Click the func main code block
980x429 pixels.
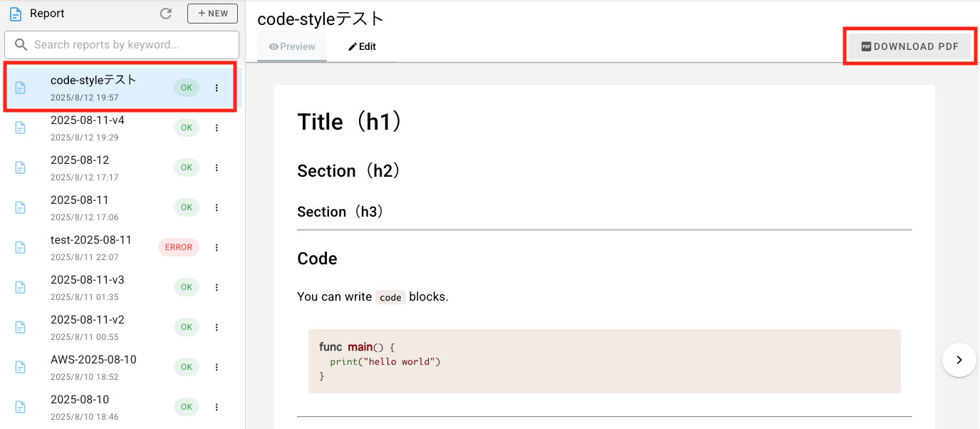tap(605, 361)
